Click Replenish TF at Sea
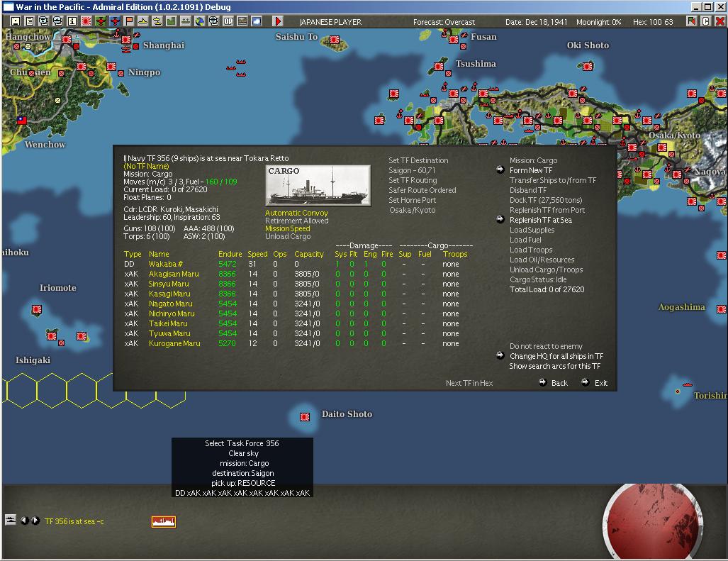 click(540, 220)
